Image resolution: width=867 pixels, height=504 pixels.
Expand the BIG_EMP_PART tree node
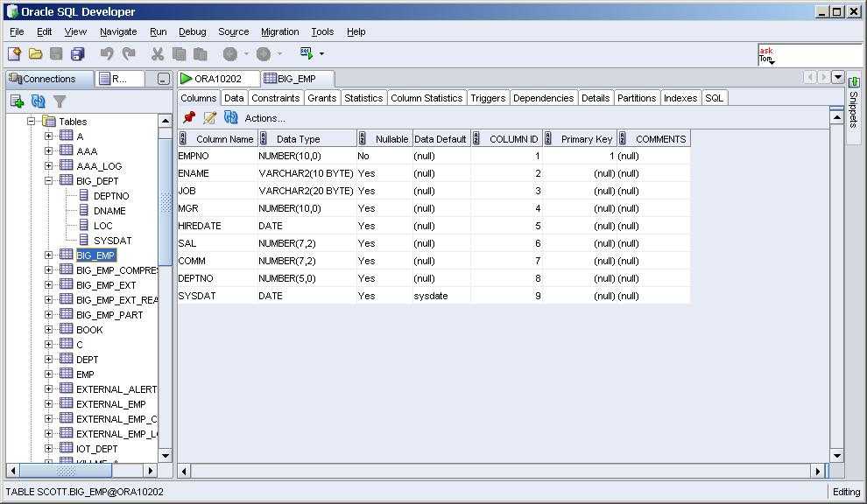(48, 314)
